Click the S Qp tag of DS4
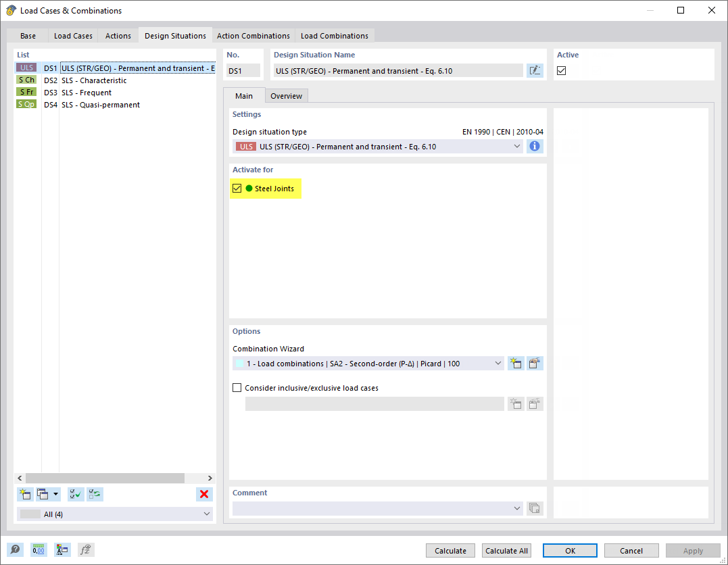 point(26,105)
